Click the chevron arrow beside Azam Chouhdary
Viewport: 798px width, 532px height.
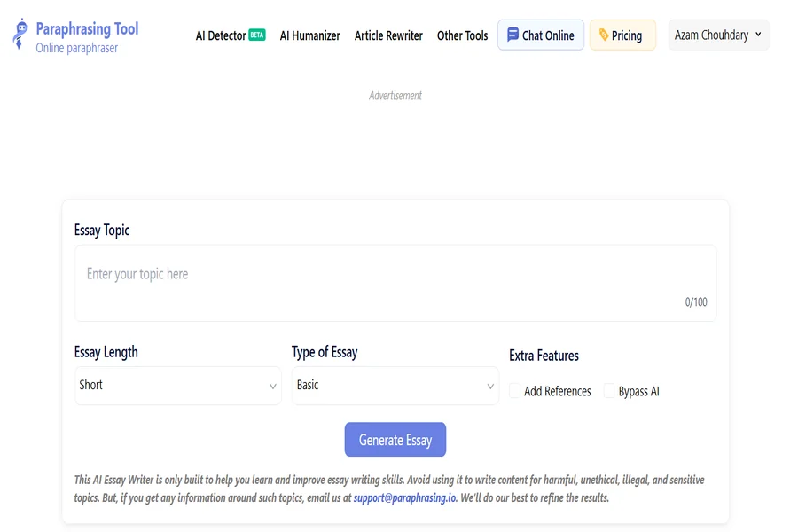pyautogui.click(x=758, y=35)
